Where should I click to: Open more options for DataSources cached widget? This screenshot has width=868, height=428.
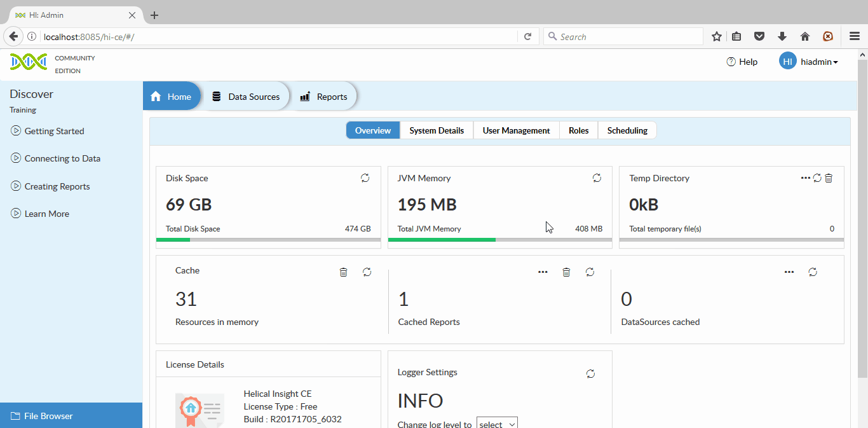789,272
